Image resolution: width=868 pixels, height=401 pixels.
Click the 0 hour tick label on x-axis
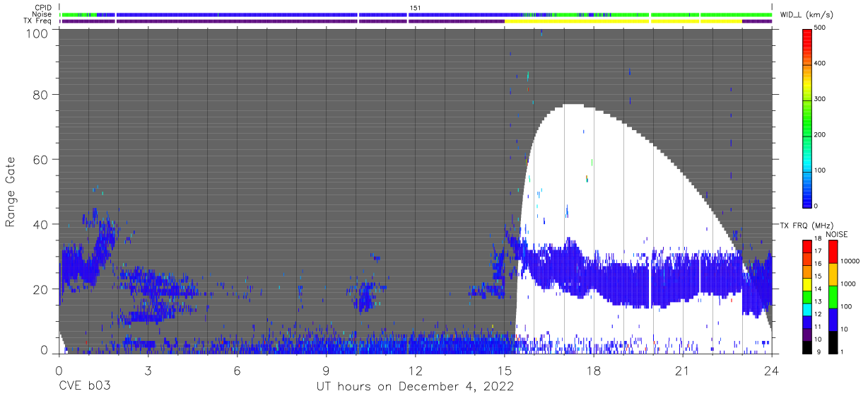point(59,370)
